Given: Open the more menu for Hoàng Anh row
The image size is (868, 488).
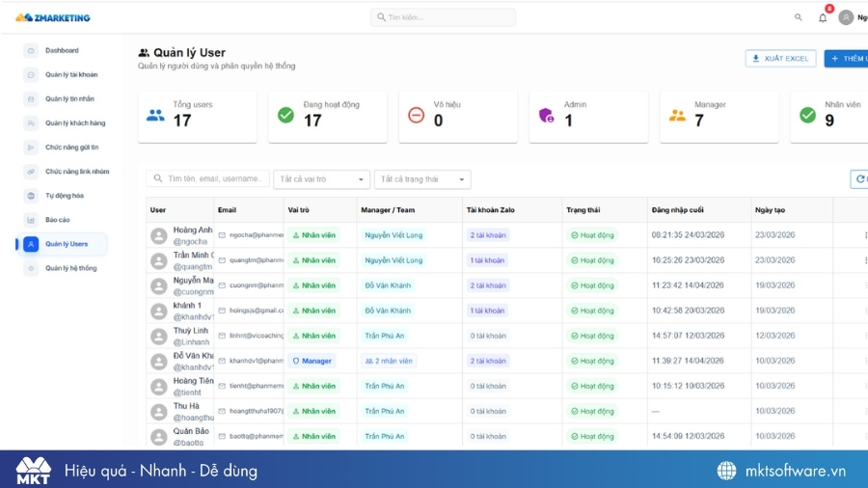Looking at the screenshot, I should [865, 235].
